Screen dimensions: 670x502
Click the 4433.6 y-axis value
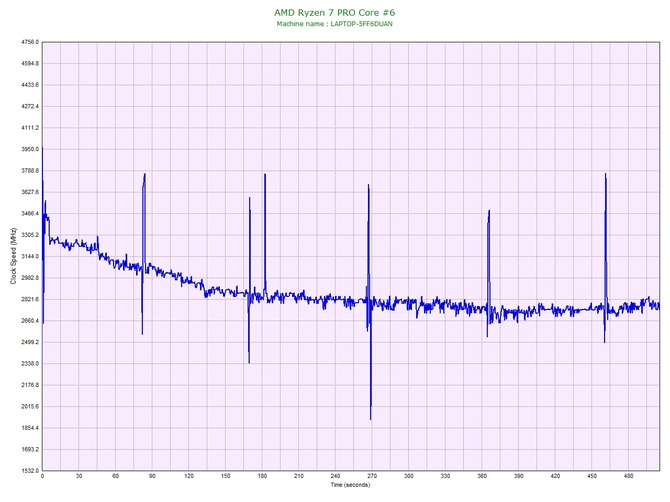[30, 85]
